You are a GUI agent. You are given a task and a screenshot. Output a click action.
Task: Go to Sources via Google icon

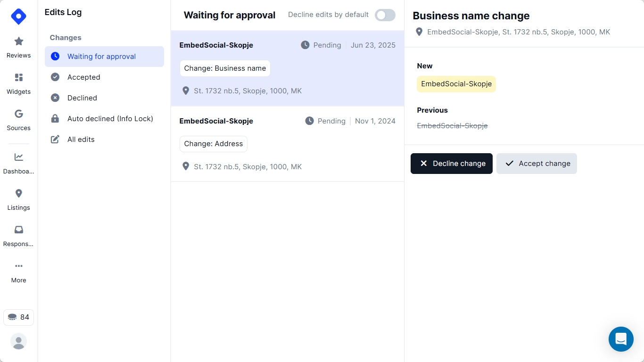coord(18,114)
